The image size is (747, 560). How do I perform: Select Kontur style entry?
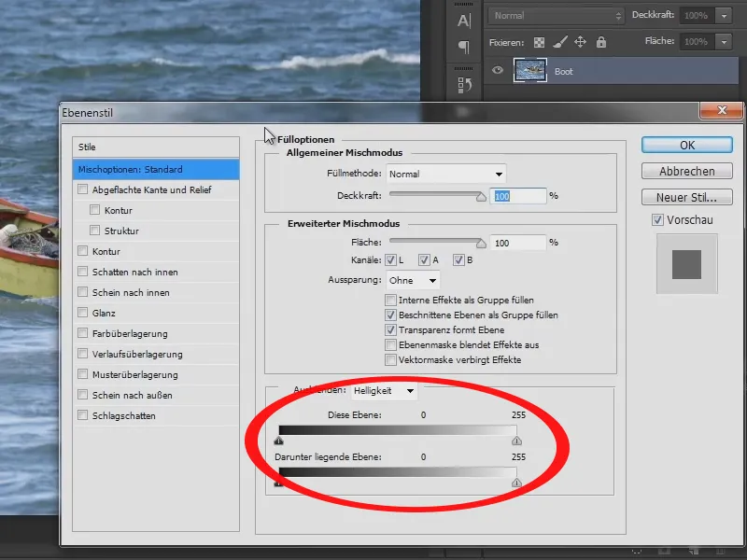click(156, 251)
